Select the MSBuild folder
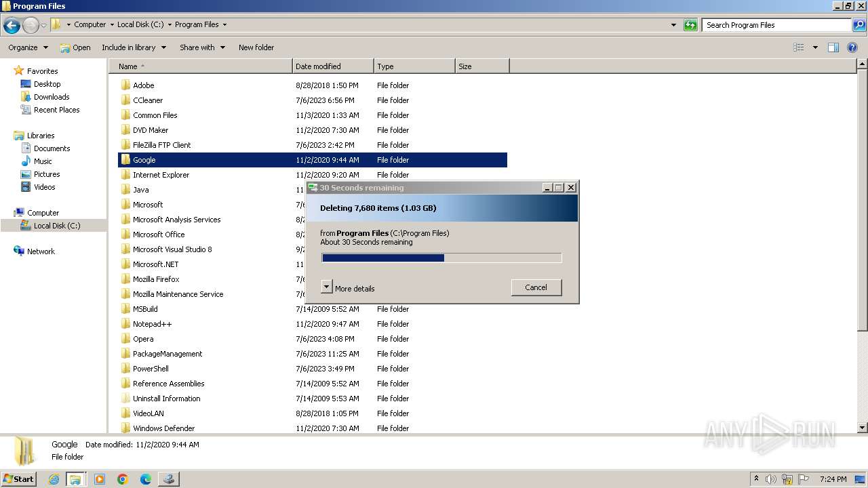 [x=145, y=309]
